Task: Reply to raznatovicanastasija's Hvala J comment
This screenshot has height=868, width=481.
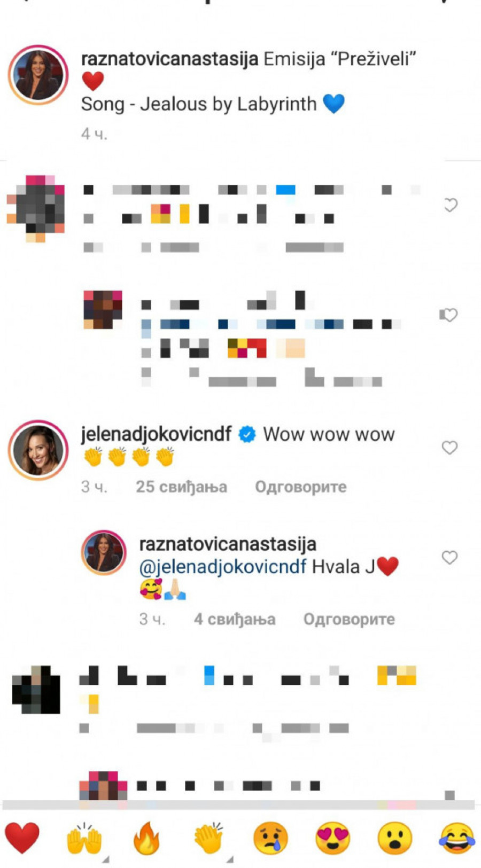Action: 349,619
